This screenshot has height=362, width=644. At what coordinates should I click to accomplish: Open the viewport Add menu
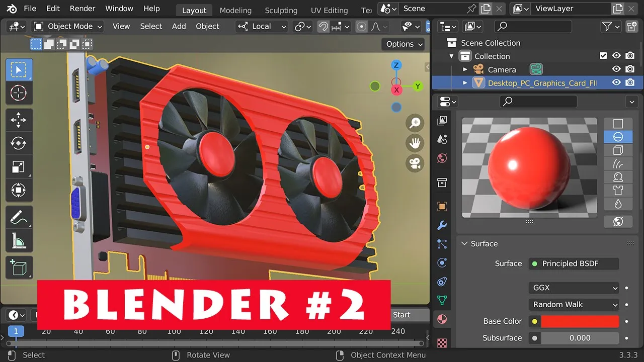[x=179, y=27]
